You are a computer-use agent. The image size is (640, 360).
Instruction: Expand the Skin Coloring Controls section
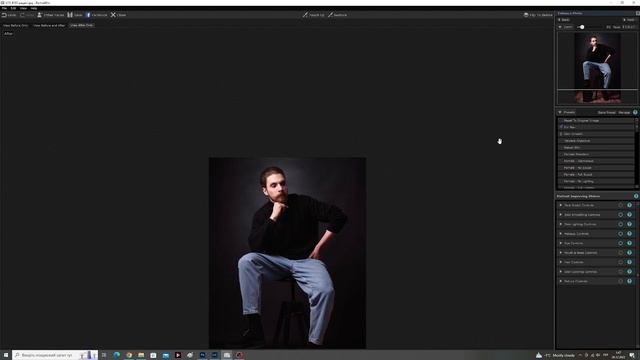(561, 271)
